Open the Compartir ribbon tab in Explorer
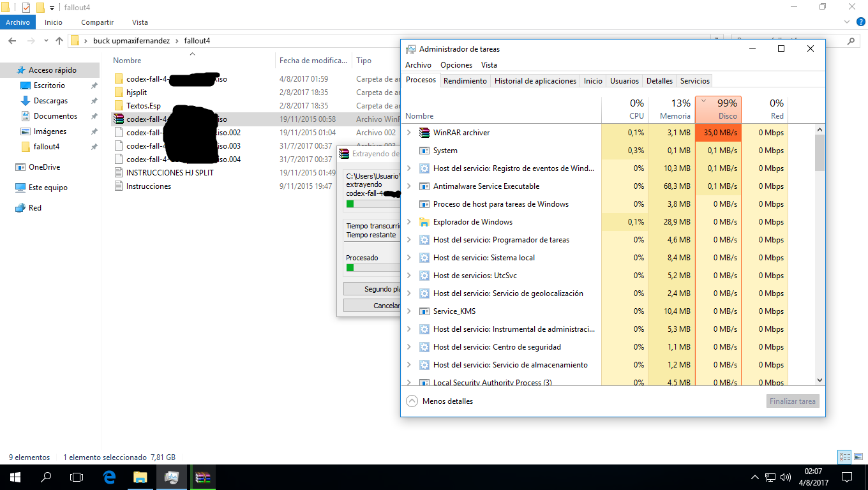This screenshot has height=490, width=868. tap(97, 22)
